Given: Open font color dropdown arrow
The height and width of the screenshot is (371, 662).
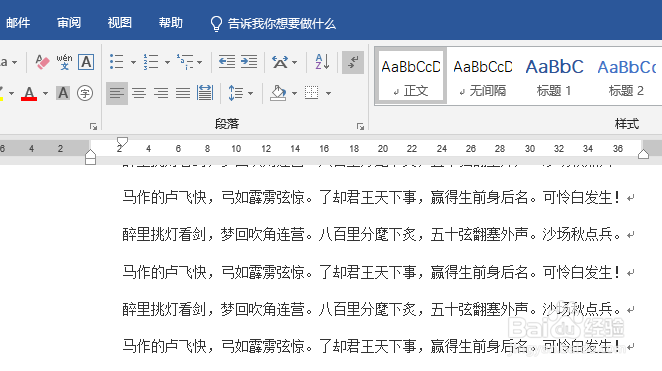Looking at the screenshot, I should (45, 93).
